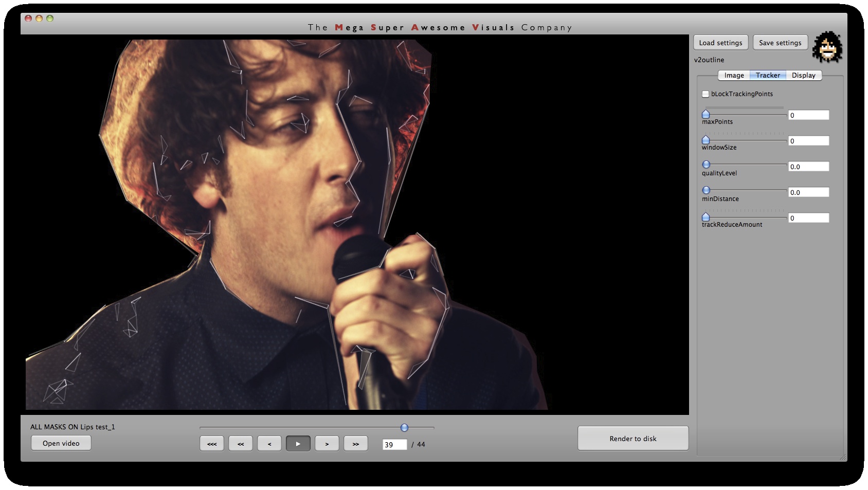Rewind with the << button
Viewport: 868px width, 490px height.
tap(241, 444)
